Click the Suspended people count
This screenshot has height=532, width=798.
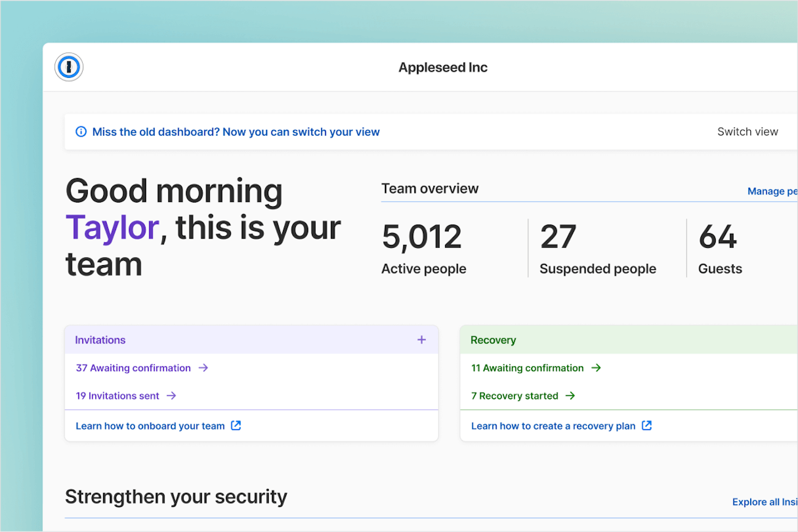point(557,237)
